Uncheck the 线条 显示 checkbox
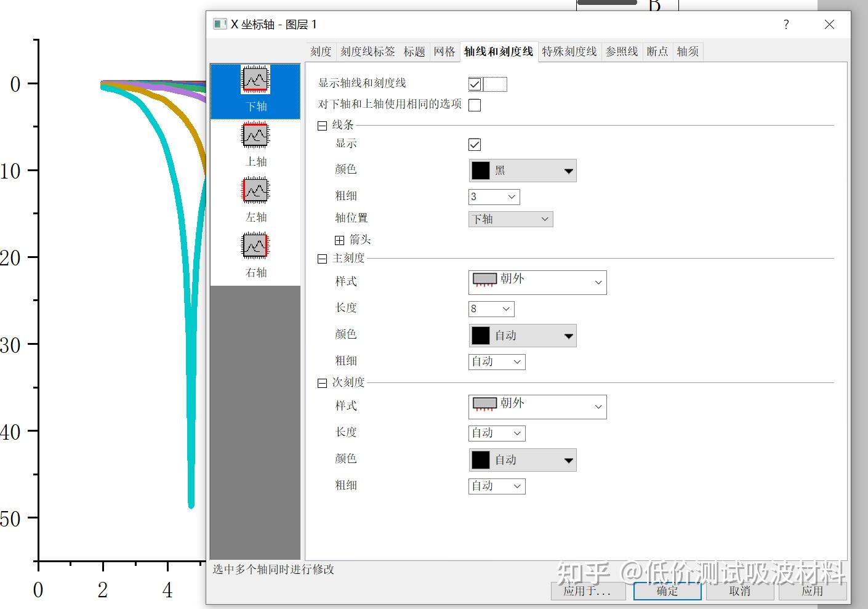 point(474,144)
